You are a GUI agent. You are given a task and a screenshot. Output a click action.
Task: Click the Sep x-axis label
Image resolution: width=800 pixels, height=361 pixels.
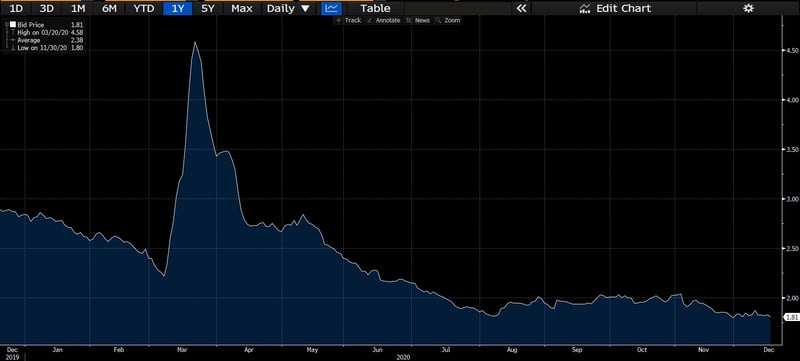pyautogui.click(x=577, y=350)
